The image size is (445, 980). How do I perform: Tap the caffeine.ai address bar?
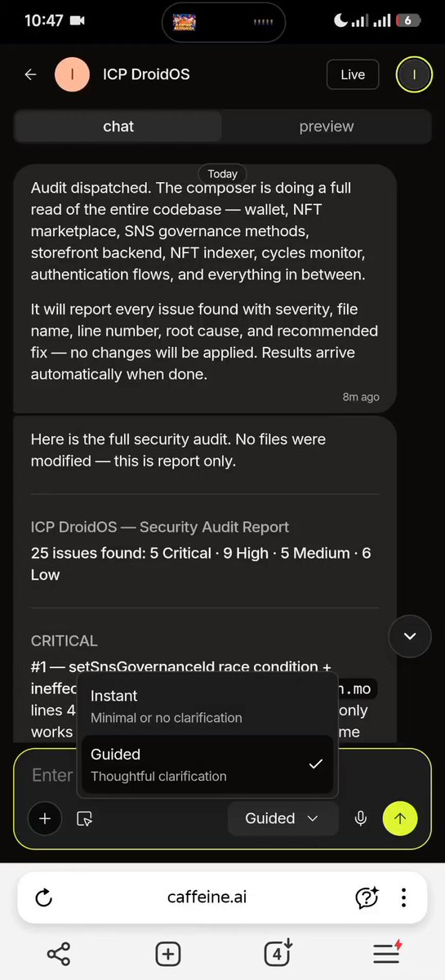click(207, 898)
